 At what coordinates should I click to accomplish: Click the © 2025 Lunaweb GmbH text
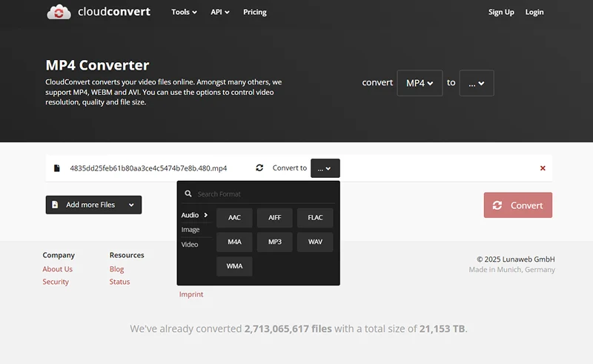point(515,259)
